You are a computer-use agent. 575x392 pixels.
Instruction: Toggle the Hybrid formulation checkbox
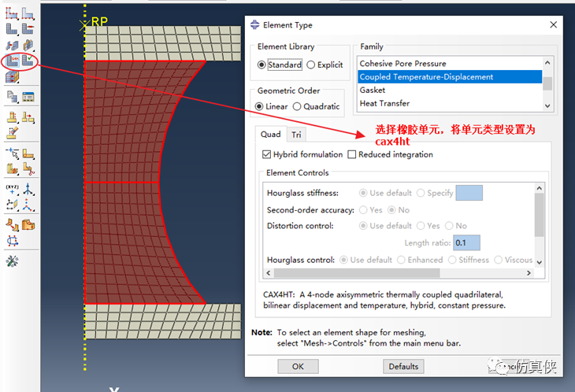[x=266, y=154]
